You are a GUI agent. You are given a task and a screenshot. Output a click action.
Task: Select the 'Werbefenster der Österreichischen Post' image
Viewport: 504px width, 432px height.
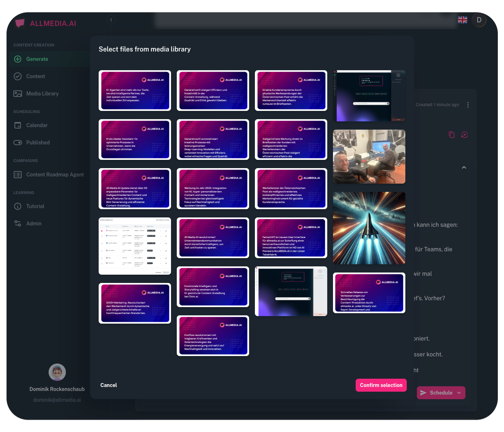pyautogui.click(x=291, y=189)
